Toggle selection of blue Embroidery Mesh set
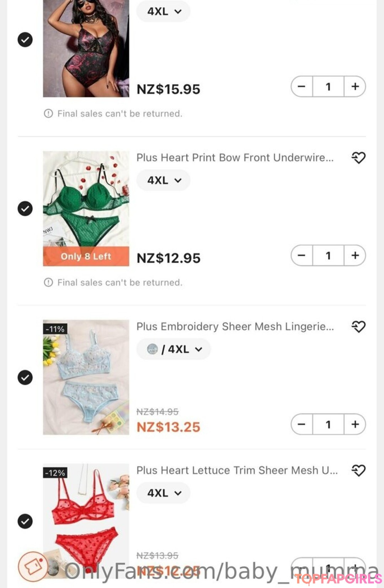The width and height of the screenshot is (384, 588). click(x=25, y=377)
